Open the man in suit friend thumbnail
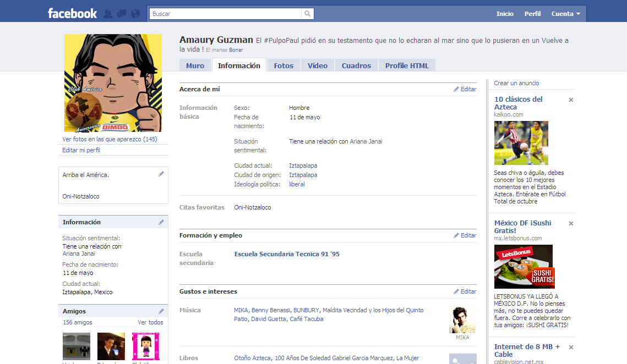 111,346
